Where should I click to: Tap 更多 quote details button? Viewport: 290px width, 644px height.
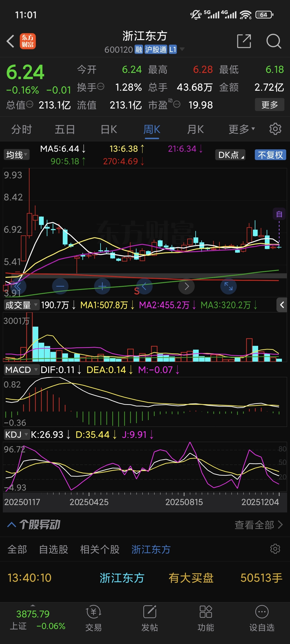(270, 104)
